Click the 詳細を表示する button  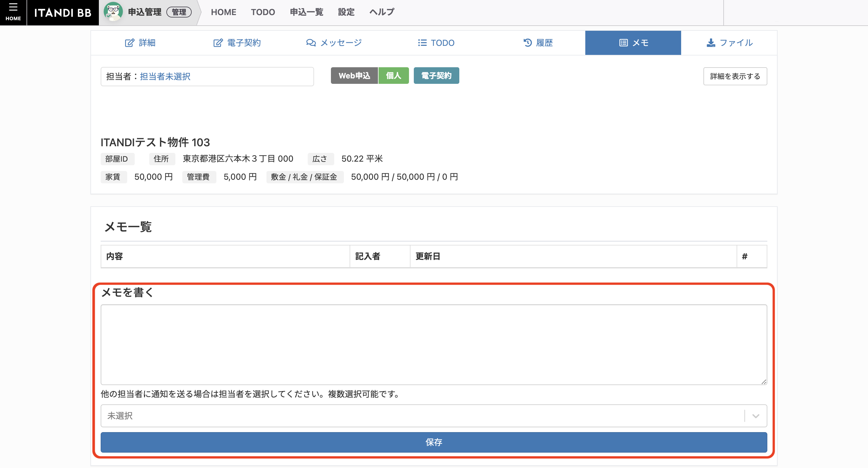pyautogui.click(x=735, y=76)
